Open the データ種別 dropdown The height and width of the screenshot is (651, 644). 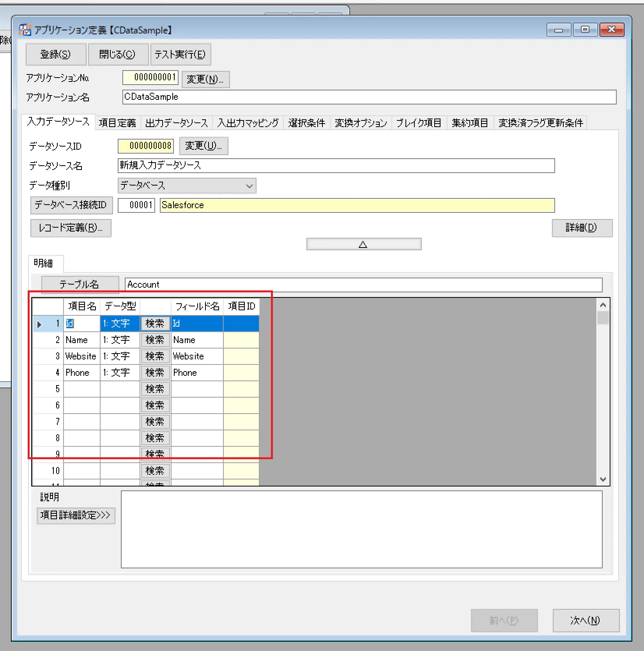point(187,186)
